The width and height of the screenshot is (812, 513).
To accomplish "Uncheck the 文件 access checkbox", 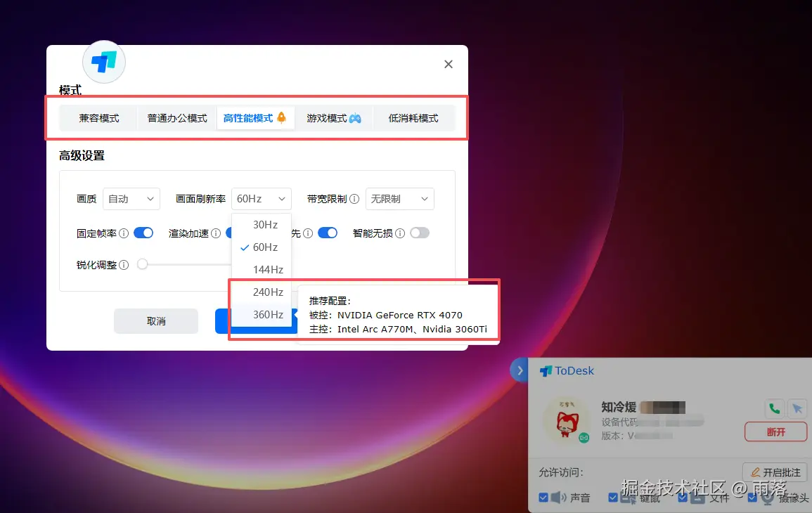I will pos(683,498).
